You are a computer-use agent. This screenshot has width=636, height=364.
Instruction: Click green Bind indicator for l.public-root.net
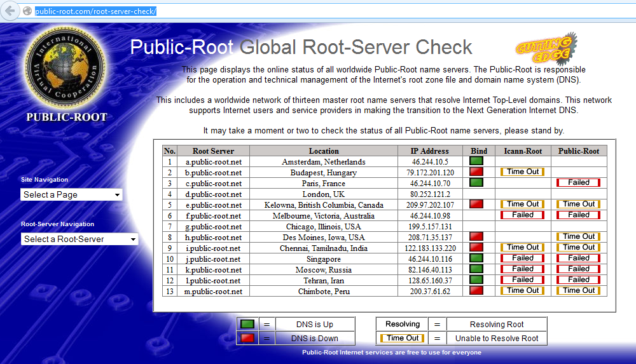click(x=476, y=280)
